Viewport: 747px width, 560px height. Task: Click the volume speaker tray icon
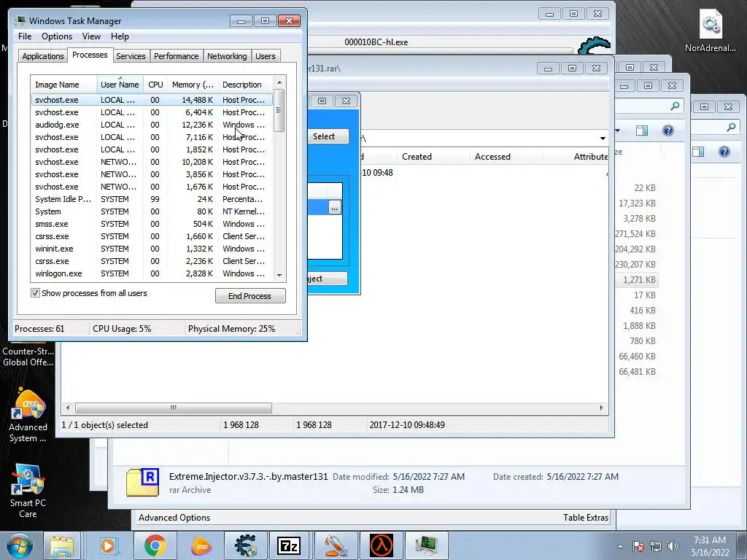673,546
